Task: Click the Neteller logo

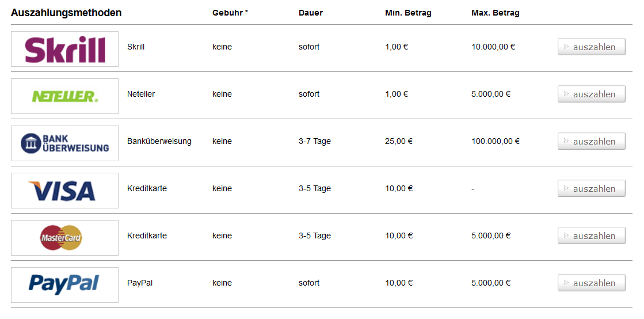Action: click(65, 96)
